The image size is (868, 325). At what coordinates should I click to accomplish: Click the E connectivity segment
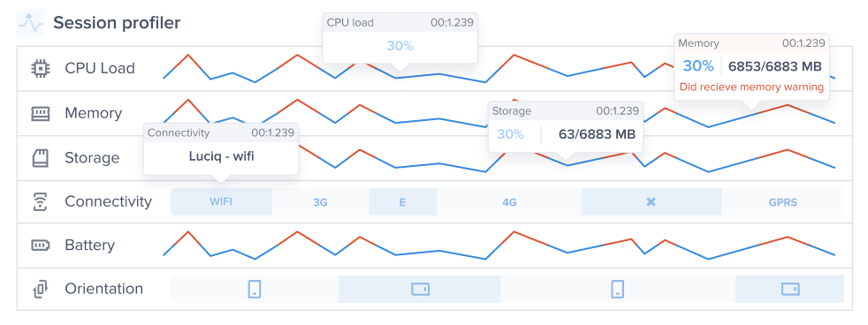pos(403,201)
